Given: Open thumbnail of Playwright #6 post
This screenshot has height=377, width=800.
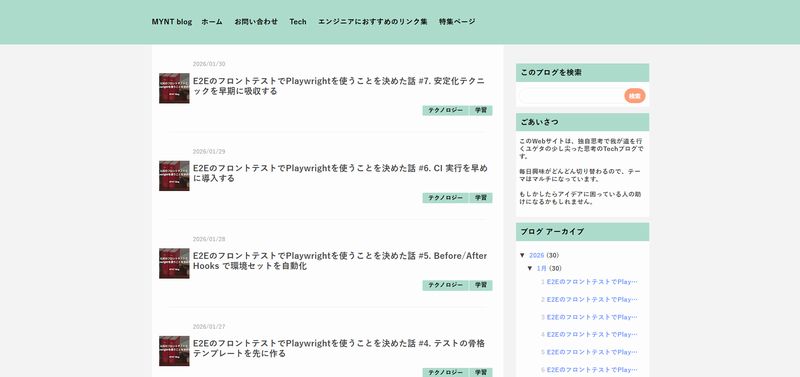Looking at the screenshot, I should click(174, 176).
